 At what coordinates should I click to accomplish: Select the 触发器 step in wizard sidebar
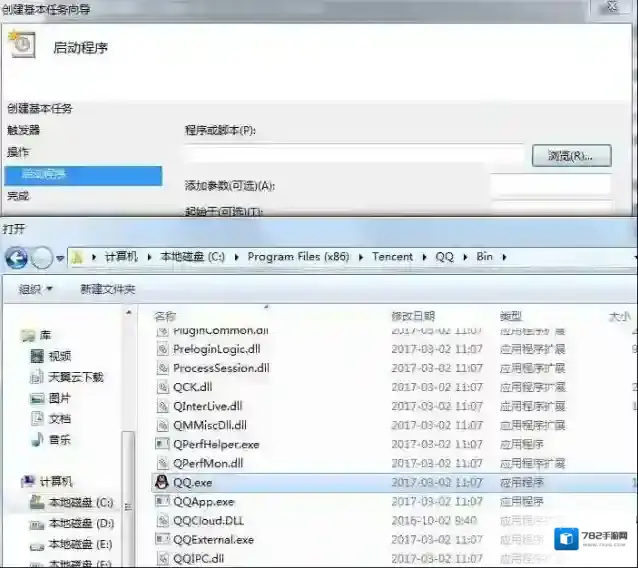click(x=24, y=130)
